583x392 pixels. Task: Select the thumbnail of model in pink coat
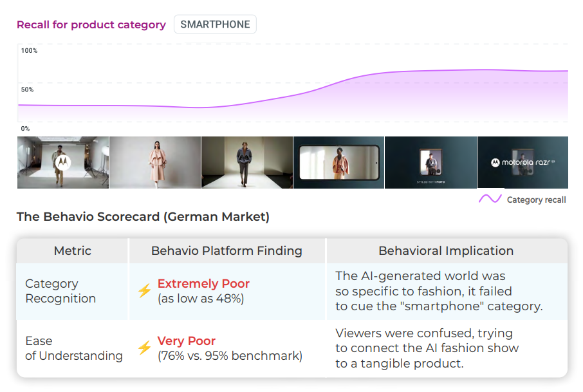pyautogui.click(x=155, y=162)
